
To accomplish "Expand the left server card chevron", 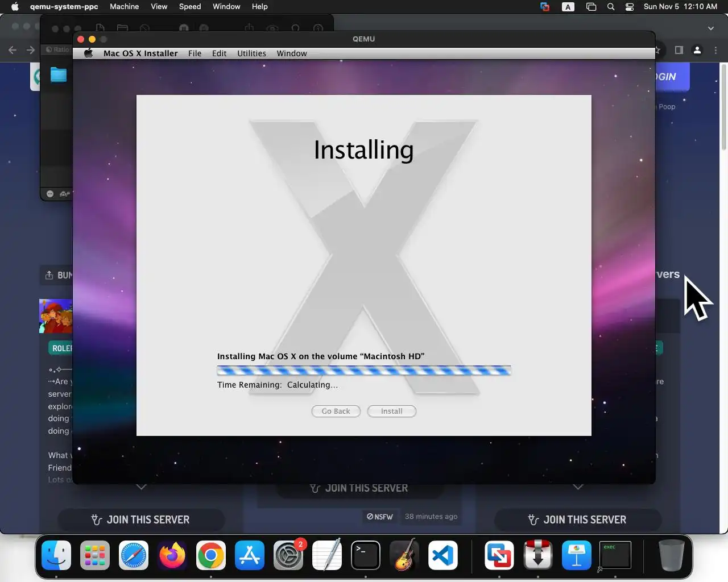I will click(x=142, y=487).
